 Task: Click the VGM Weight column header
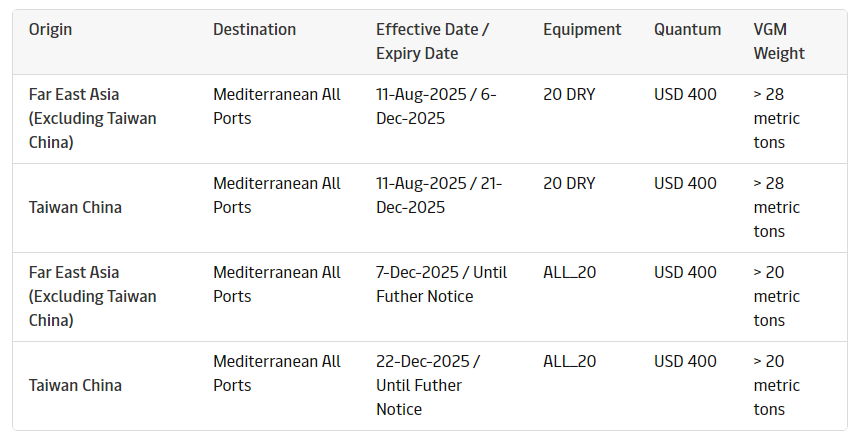779,42
